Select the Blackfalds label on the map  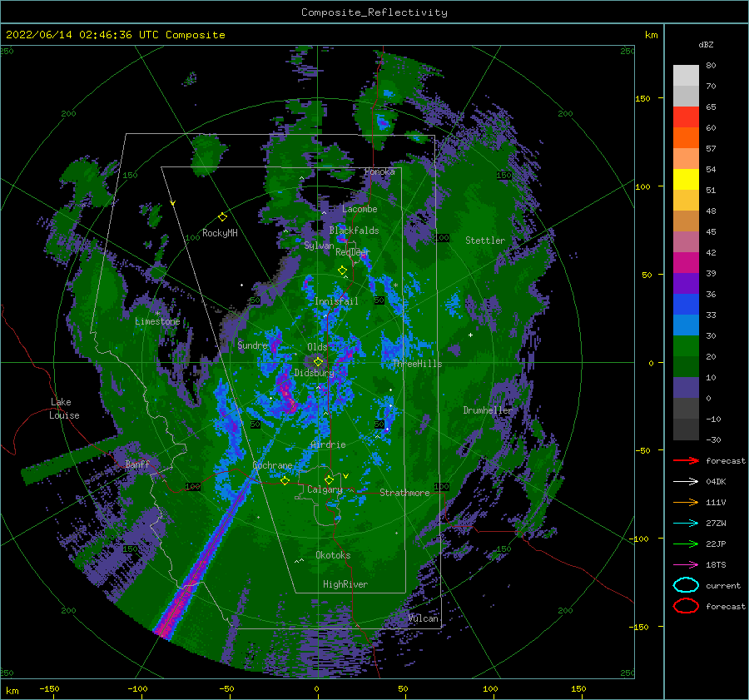[354, 231]
